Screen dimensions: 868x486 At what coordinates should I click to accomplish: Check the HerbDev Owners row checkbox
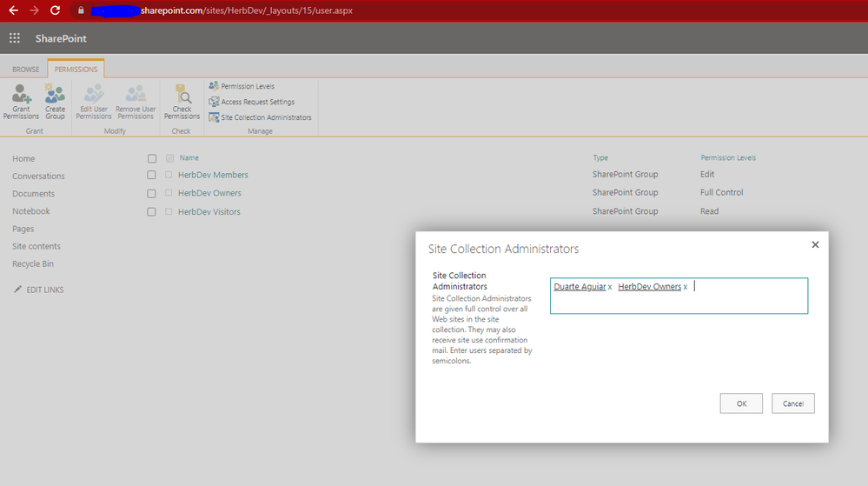(x=151, y=193)
